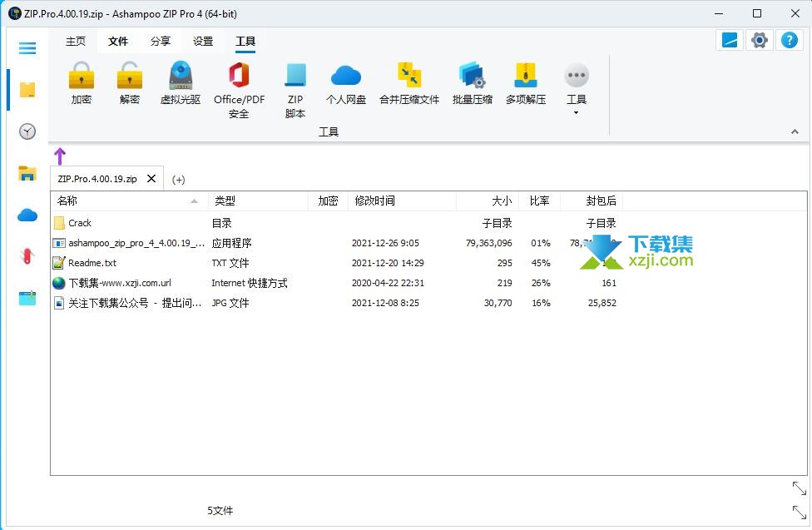Sort files by the 封包后 column header
812x530 pixels.
tap(592, 201)
